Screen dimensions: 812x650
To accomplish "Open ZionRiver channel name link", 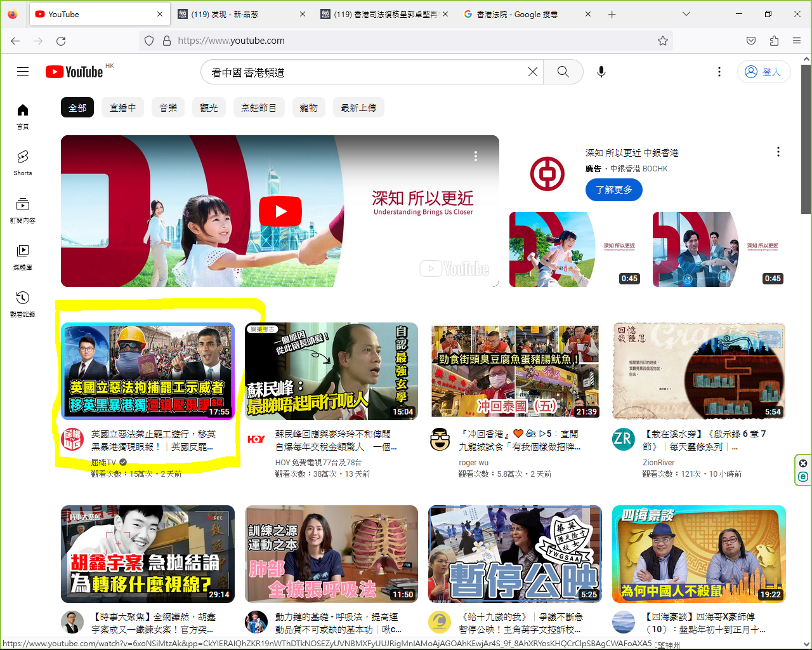I will pyautogui.click(x=658, y=463).
